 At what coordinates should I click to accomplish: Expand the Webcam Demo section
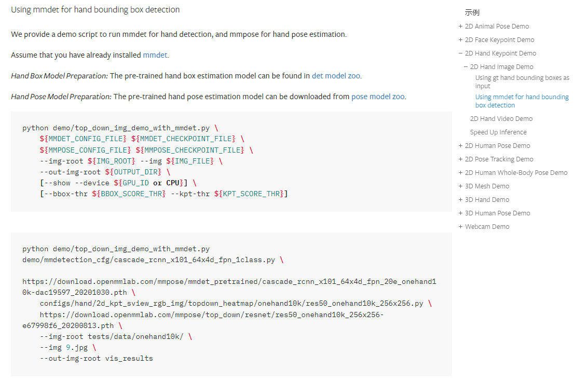(x=460, y=227)
